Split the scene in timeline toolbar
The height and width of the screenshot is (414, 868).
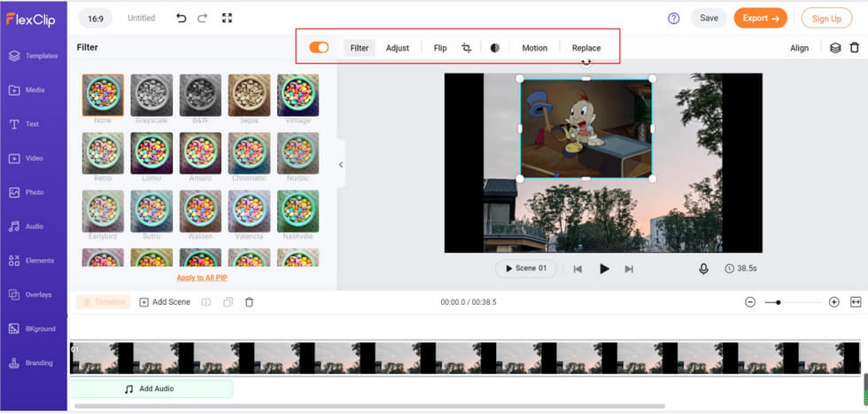(205, 302)
